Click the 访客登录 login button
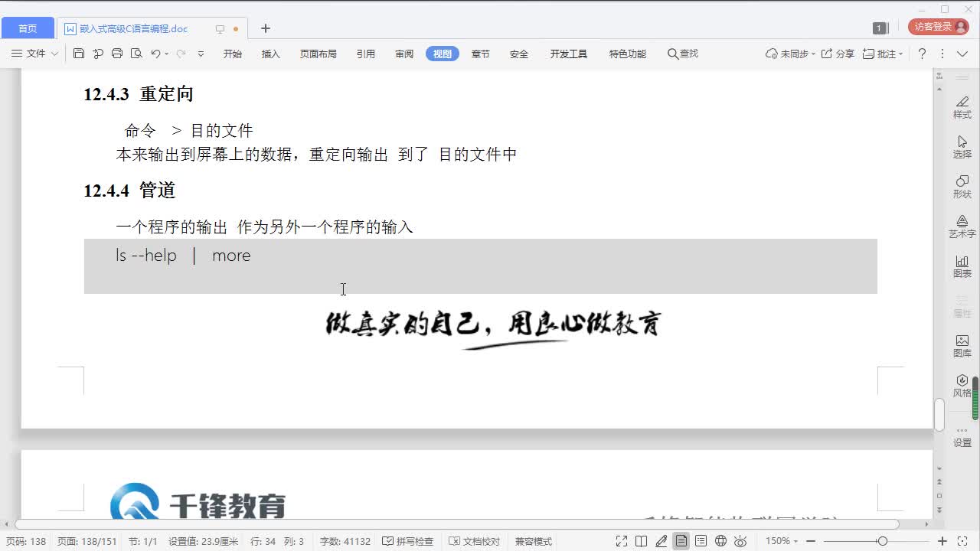The image size is (980, 551). tap(938, 27)
